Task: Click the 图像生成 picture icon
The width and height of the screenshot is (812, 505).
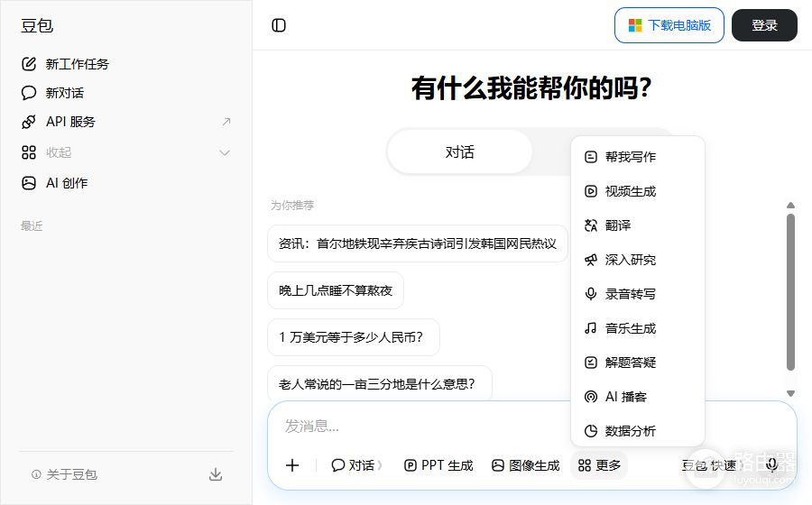Action: (498, 465)
